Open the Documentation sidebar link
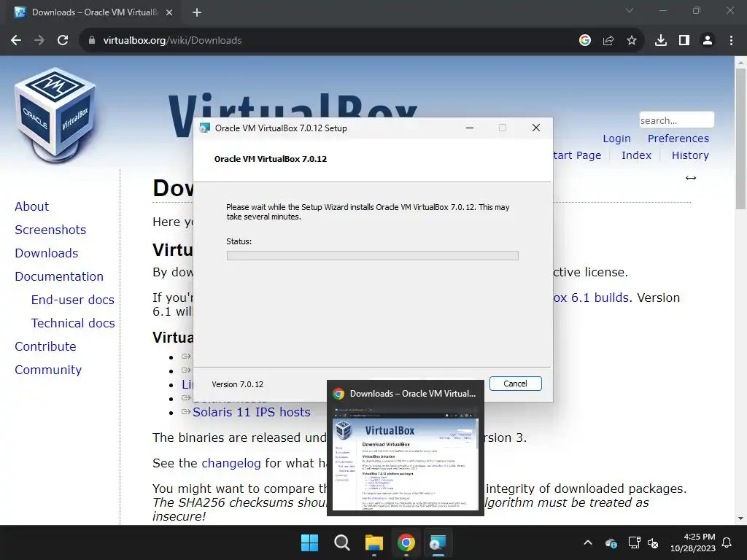Screen dimensions: 747x560 [59, 276]
